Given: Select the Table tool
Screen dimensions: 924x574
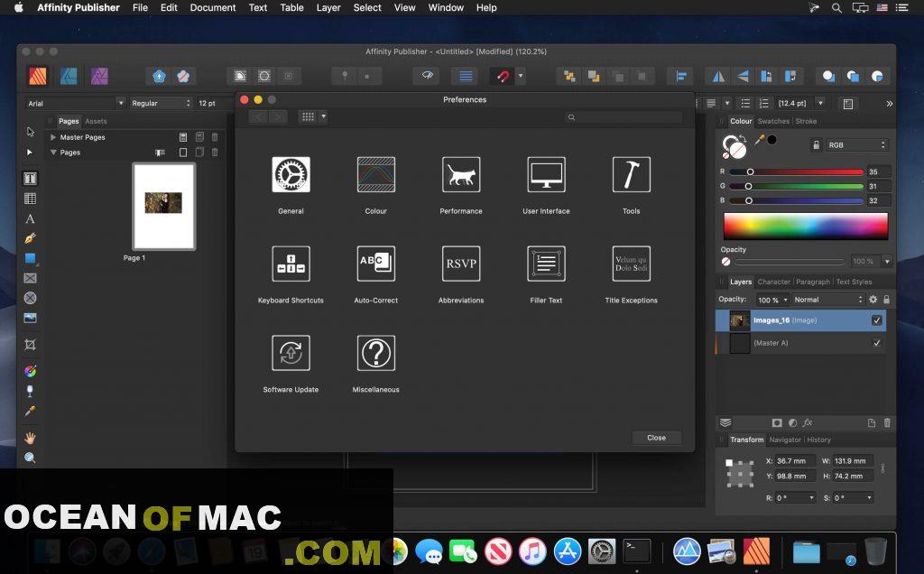Looking at the screenshot, I should coord(30,199).
